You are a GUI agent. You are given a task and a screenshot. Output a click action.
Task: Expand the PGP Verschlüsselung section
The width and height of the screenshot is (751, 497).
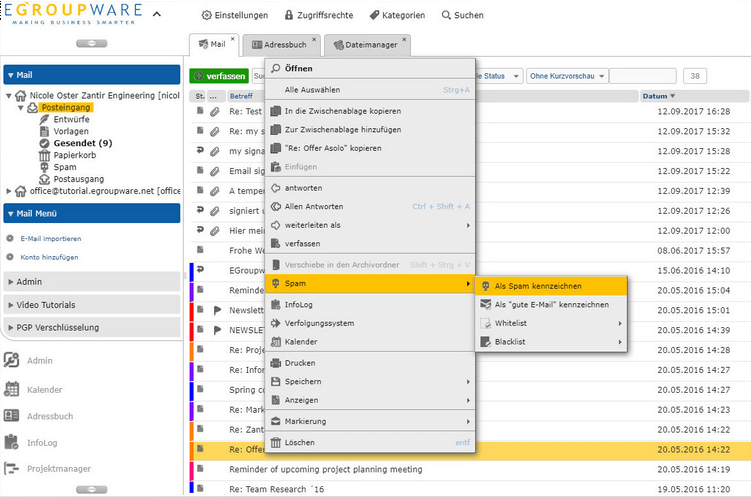[x=92, y=328]
